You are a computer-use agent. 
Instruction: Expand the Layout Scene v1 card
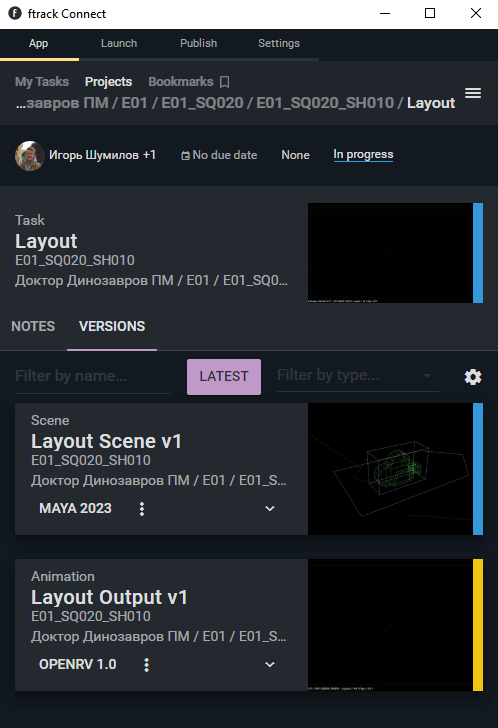tap(270, 508)
